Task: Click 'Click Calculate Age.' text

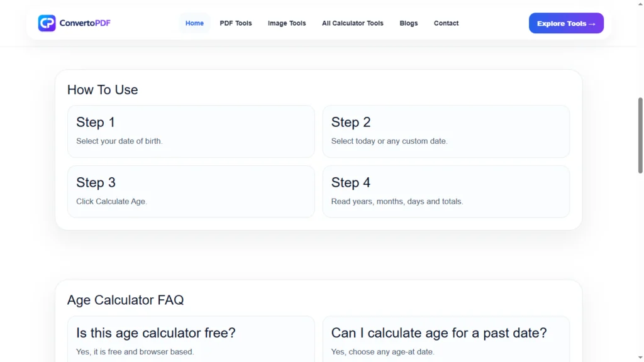Action: [111, 202]
